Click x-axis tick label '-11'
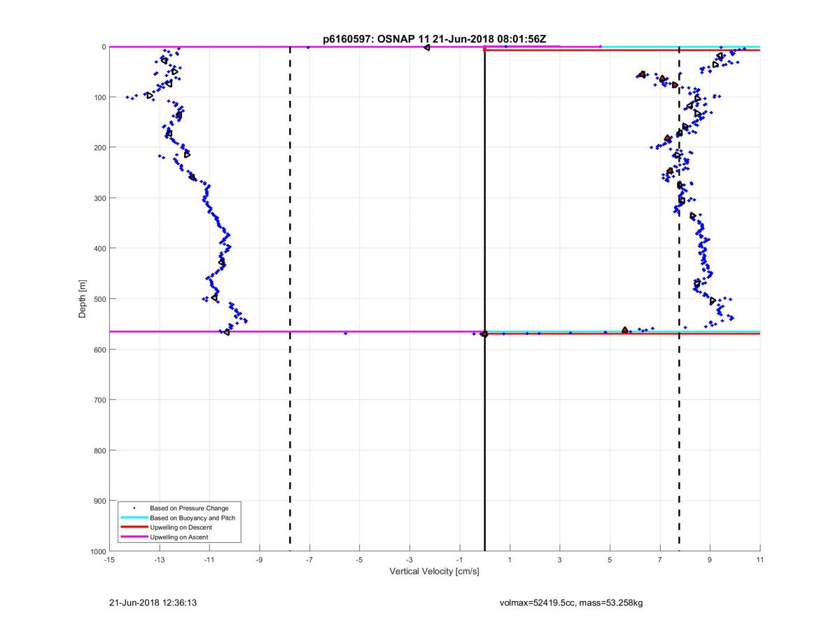 (209, 560)
